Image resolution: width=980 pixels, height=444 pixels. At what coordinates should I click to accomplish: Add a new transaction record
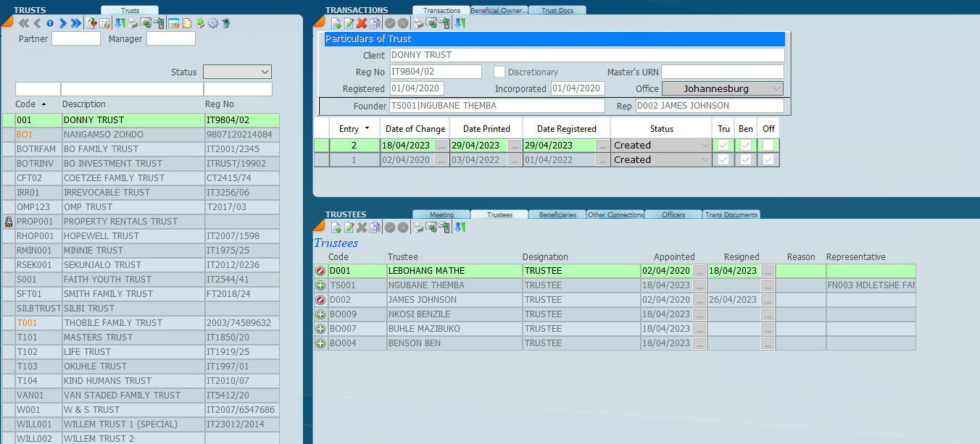[336, 23]
